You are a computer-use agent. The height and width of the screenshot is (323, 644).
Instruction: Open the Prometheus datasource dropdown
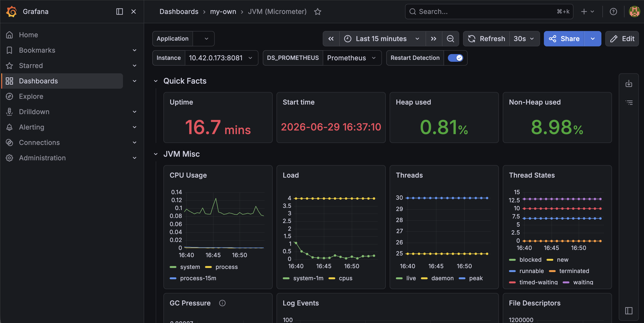(352, 58)
